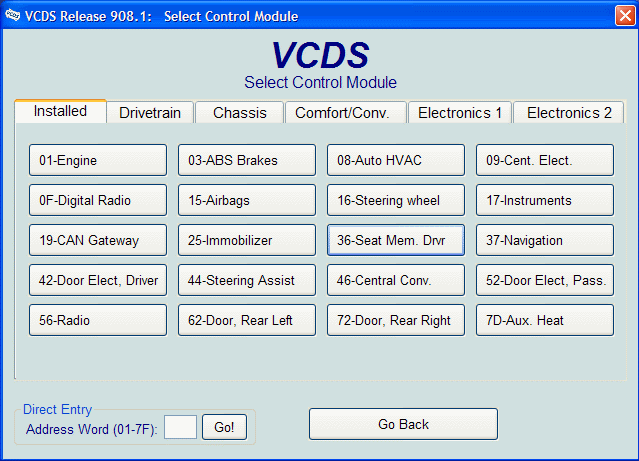The width and height of the screenshot is (639, 461).
Task: Open the 09-Cent. Elect. module
Action: [545, 160]
